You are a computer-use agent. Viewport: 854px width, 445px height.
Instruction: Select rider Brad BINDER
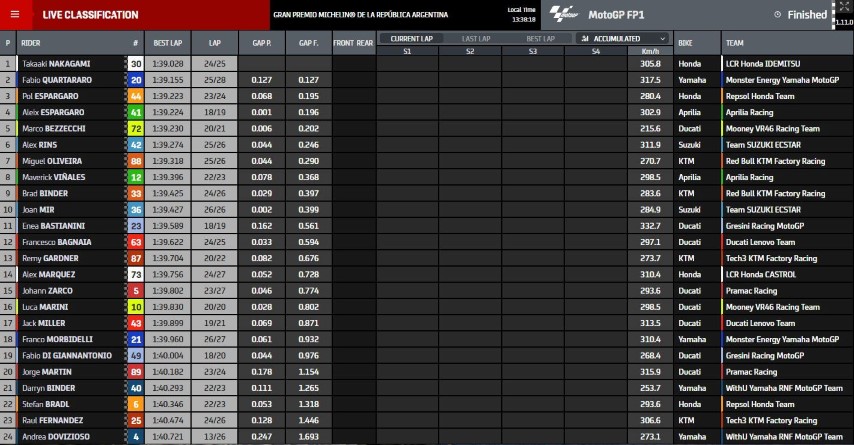[45, 193]
